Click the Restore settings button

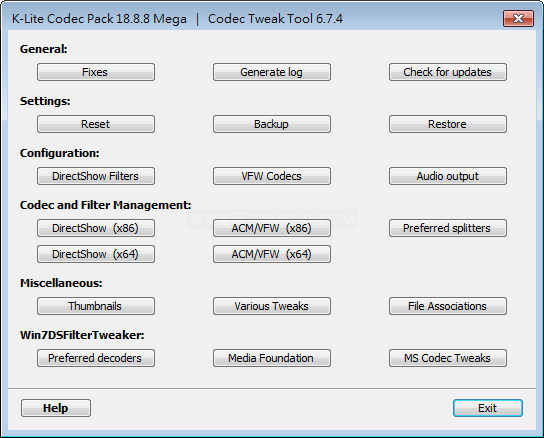448,124
